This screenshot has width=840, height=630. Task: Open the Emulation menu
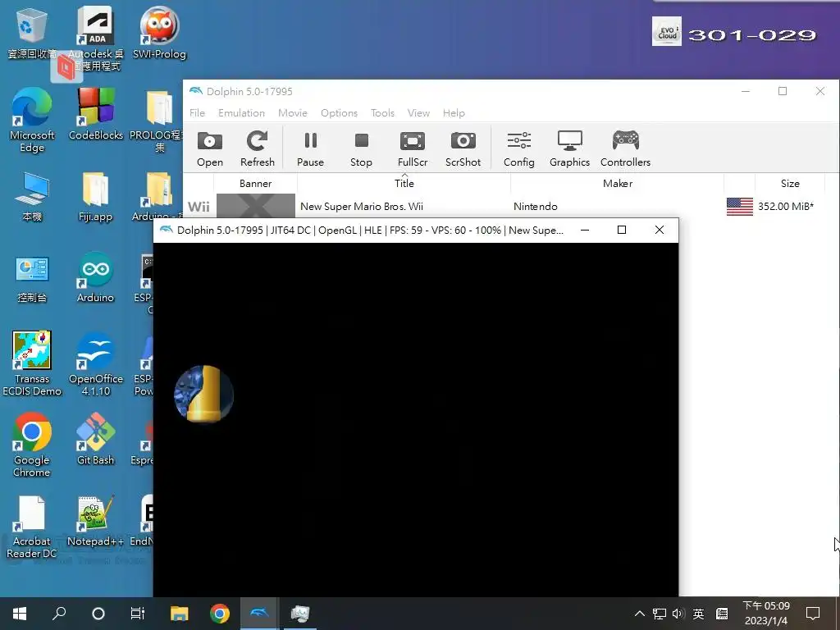[x=241, y=113]
